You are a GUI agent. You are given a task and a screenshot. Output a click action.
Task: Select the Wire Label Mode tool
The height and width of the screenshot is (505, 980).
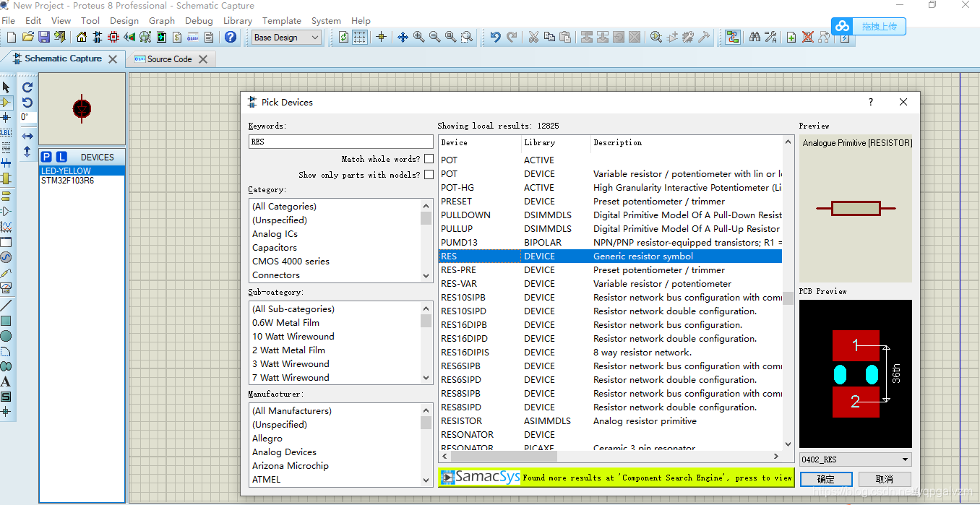(7, 133)
